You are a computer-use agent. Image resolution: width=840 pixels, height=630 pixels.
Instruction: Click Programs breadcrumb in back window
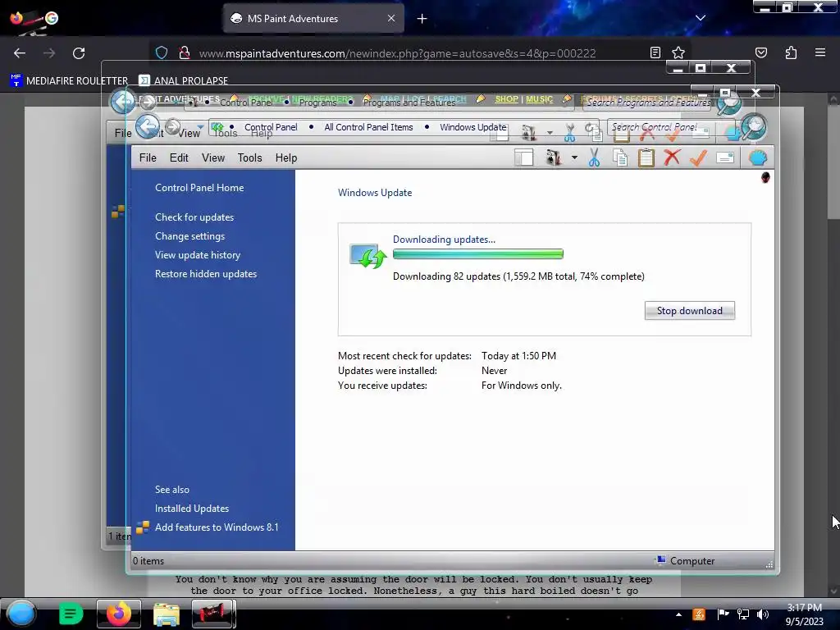317,103
